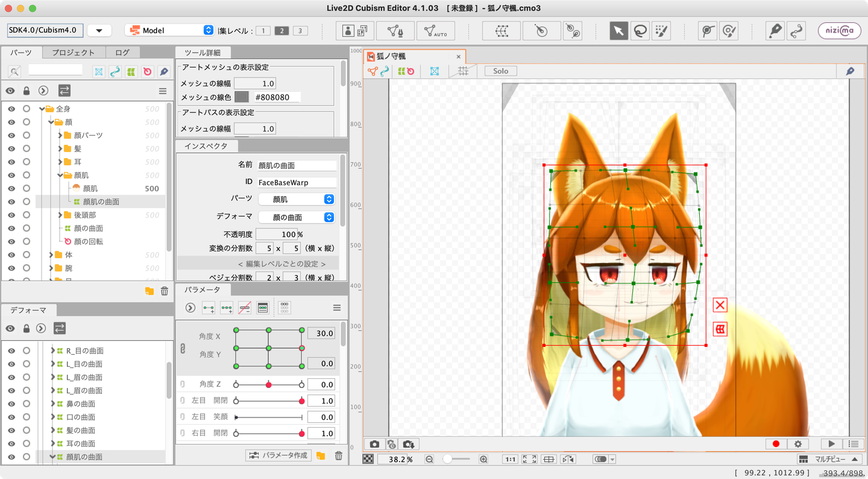Select edit level 3 button
This screenshot has width=868, height=479.
click(x=300, y=31)
